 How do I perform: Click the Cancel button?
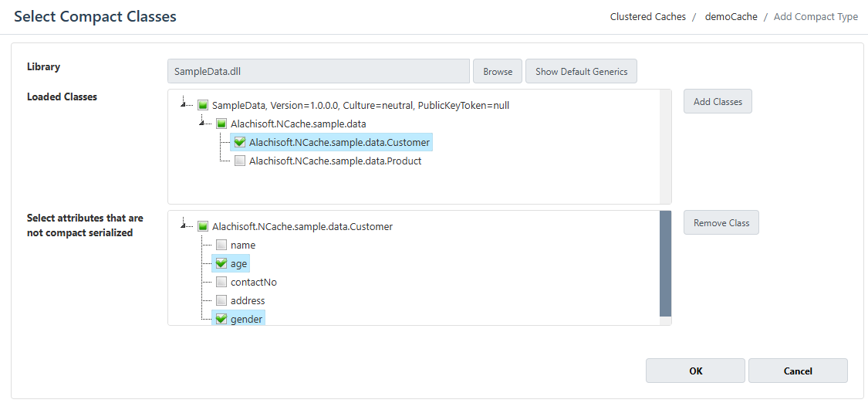pyautogui.click(x=799, y=371)
